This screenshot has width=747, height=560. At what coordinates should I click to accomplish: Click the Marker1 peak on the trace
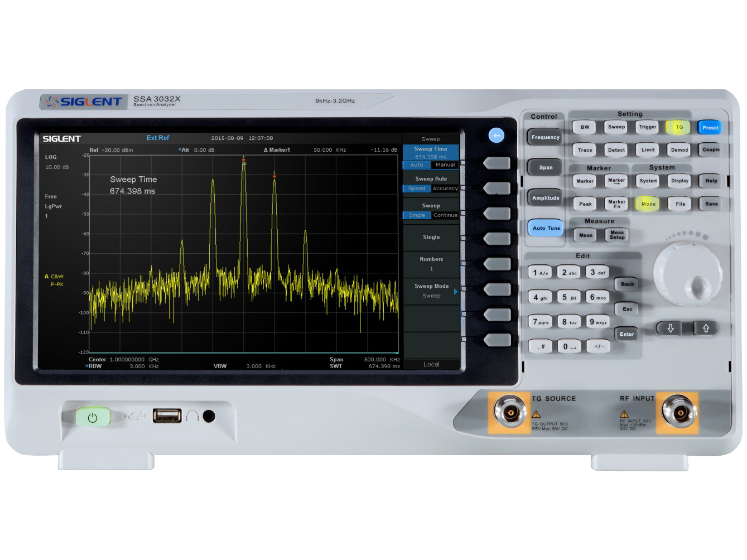click(x=274, y=176)
